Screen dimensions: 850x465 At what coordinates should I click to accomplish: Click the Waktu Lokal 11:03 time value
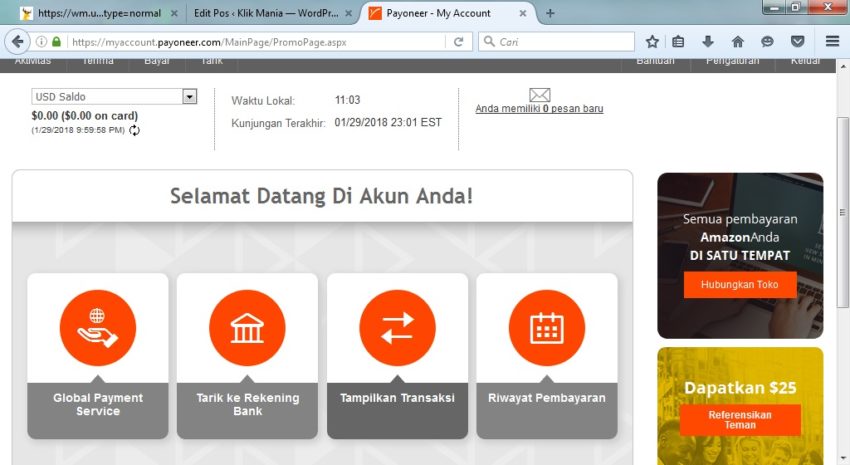pos(347,100)
